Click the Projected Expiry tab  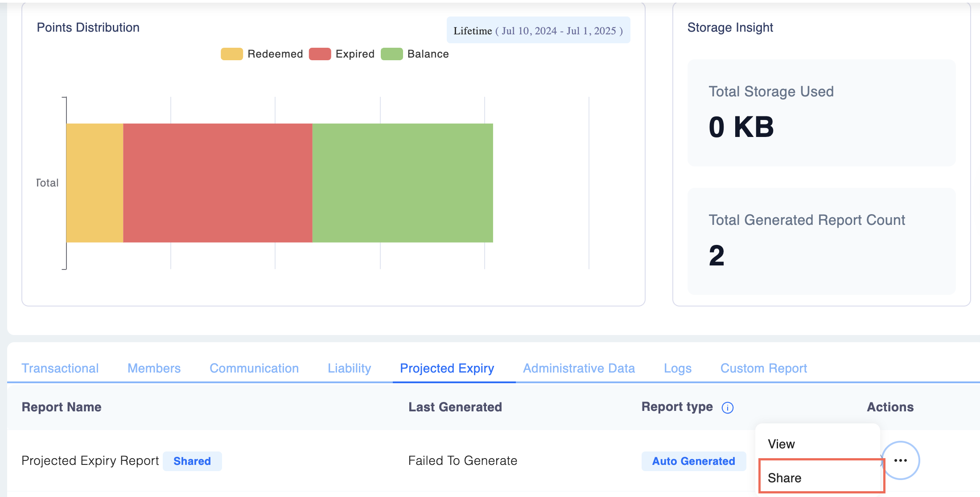click(x=447, y=368)
